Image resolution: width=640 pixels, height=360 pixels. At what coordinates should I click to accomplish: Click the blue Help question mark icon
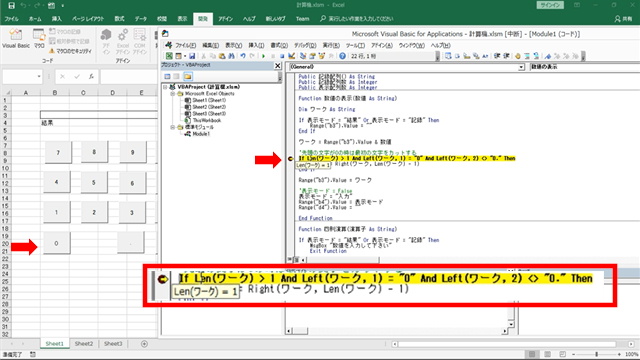[342, 56]
